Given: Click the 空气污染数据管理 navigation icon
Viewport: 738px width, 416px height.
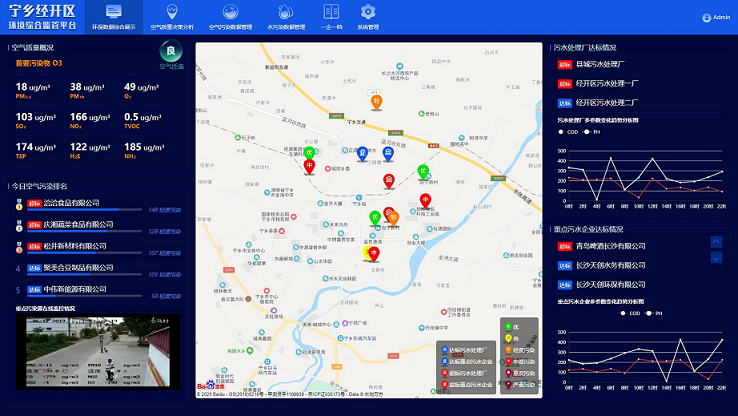Looking at the screenshot, I should (229, 13).
